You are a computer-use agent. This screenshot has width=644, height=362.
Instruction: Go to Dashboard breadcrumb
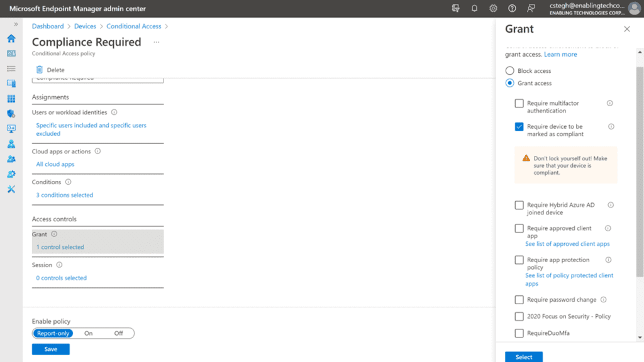pos(48,26)
